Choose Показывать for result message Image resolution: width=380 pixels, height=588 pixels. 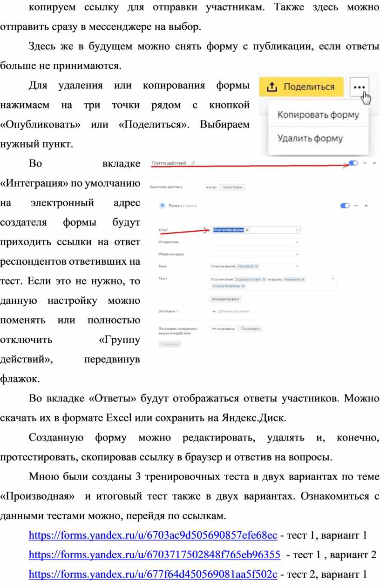(250, 328)
